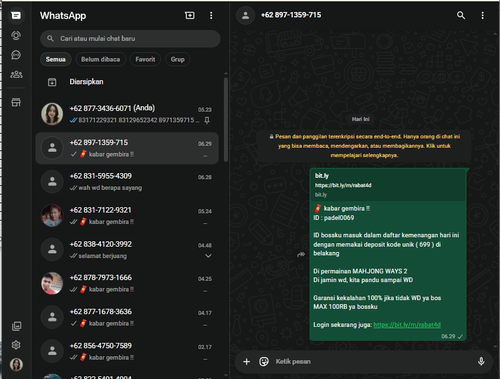Click the microphone voice message icon
The height and width of the screenshot is (379, 500).
pyautogui.click(x=481, y=361)
